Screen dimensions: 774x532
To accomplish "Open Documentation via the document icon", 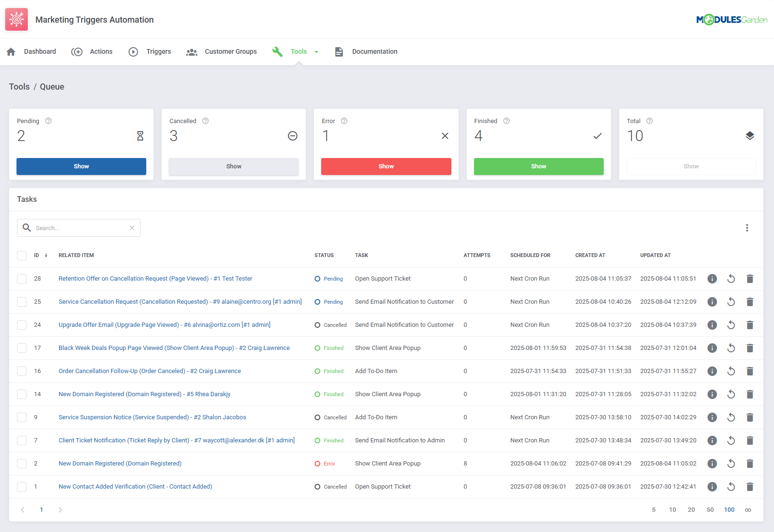I will [339, 52].
